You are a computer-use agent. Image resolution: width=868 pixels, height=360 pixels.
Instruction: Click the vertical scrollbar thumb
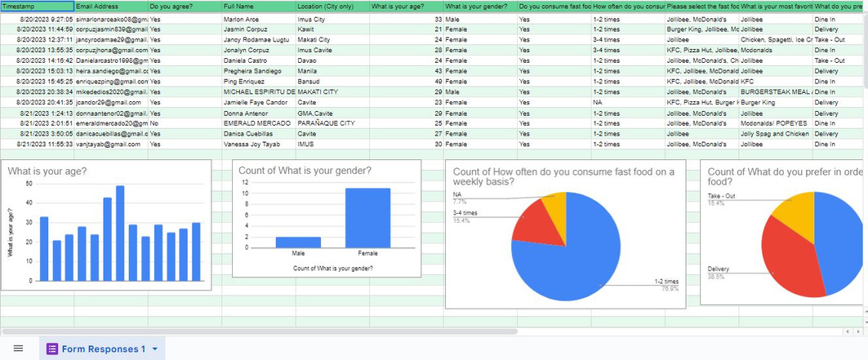866,50
